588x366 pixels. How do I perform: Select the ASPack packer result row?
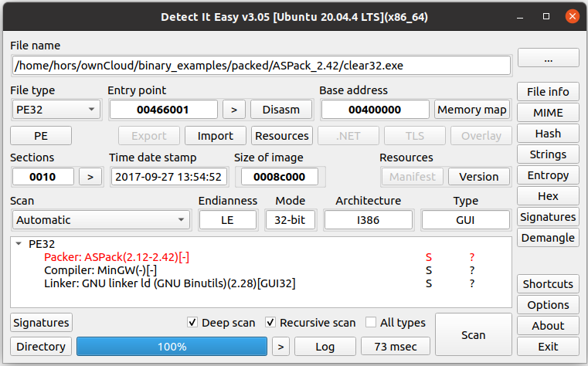pyautogui.click(x=116, y=257)
